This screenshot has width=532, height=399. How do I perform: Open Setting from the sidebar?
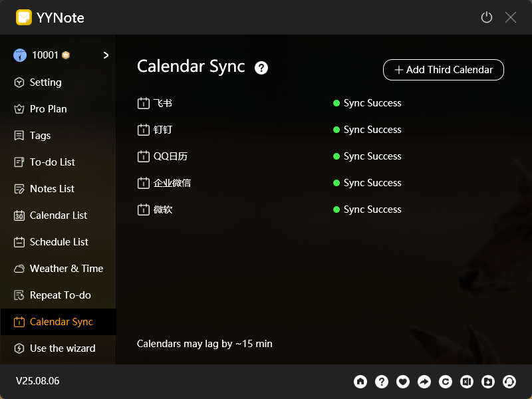19,82
